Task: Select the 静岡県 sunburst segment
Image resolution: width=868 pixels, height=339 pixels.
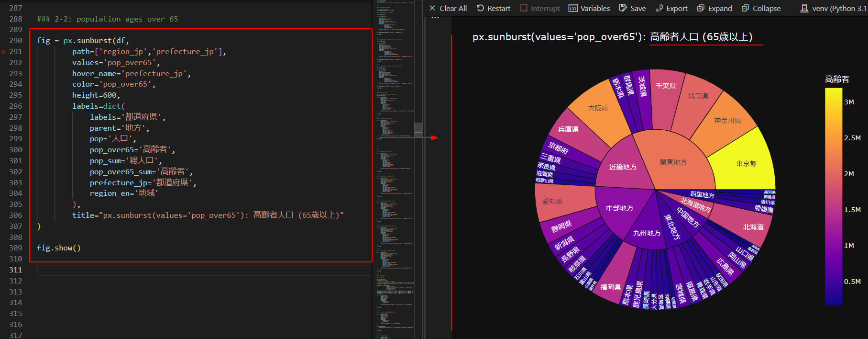Action: (x=561, y=226)
